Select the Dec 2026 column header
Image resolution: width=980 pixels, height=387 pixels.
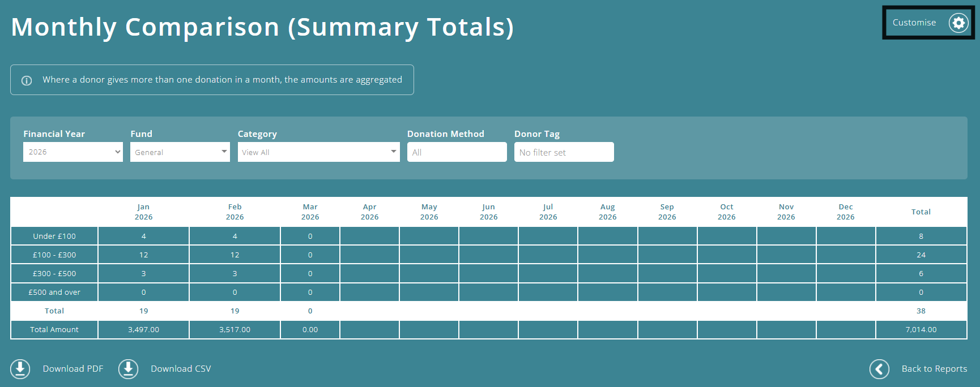click(x=845, y=212)
